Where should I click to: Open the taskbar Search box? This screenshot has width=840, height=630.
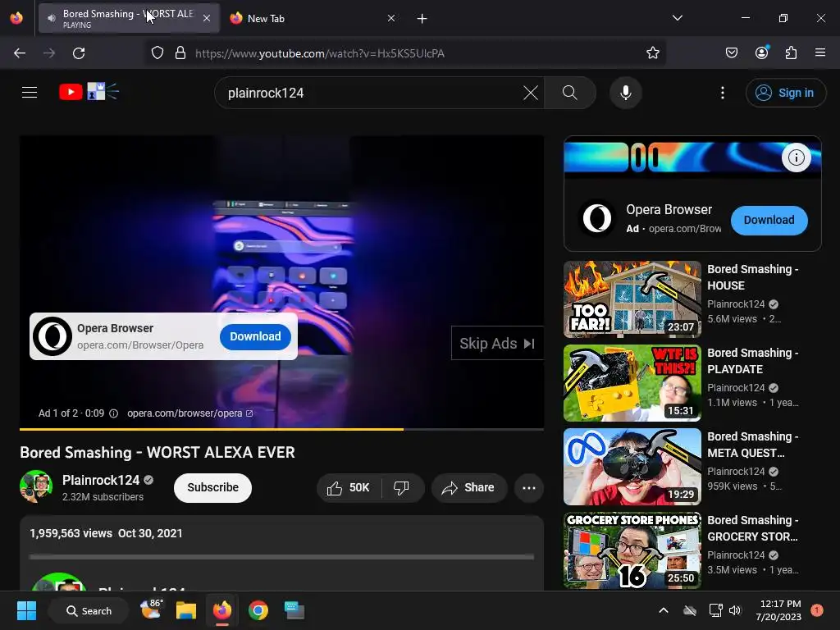89,610
